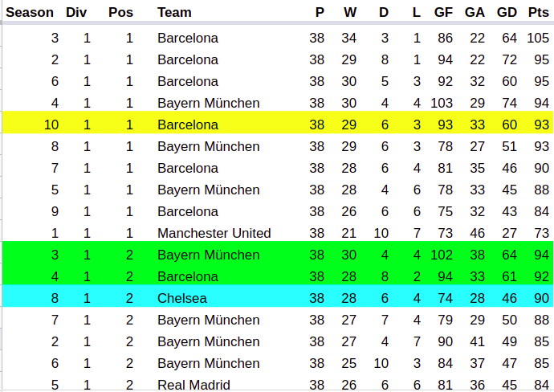Click the goal difference cell showing 72
The width and height of the screenshot is (554, 392).
tap(509, 59)
